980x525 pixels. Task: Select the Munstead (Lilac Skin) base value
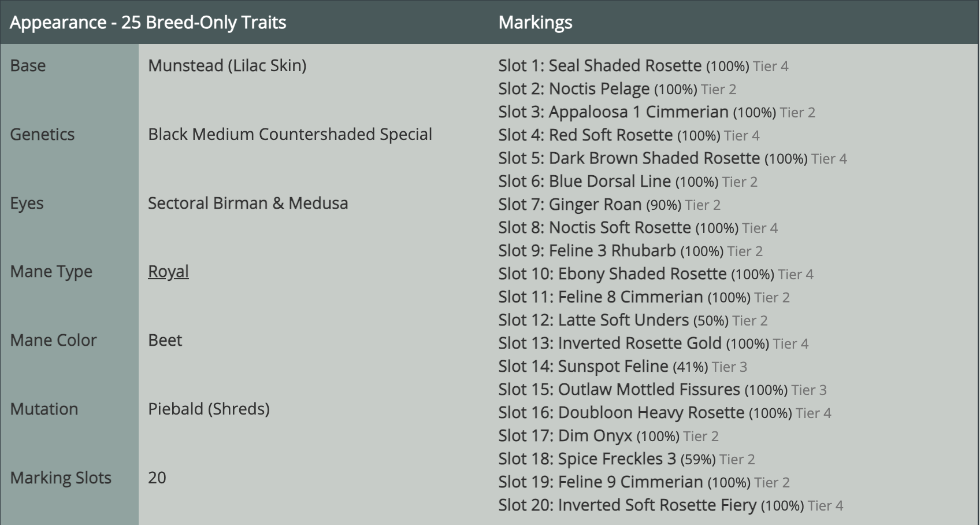pyautogui.click(x=227, y=65)
